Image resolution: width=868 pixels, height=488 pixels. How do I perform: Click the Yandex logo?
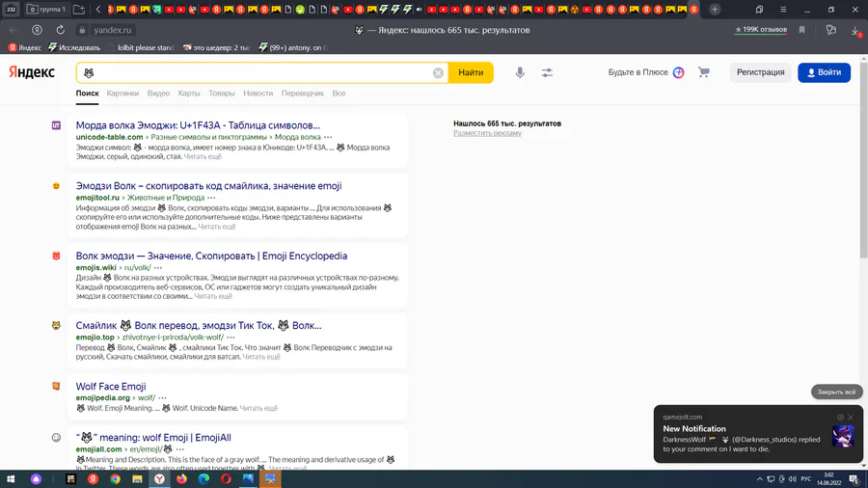[32, 72]
